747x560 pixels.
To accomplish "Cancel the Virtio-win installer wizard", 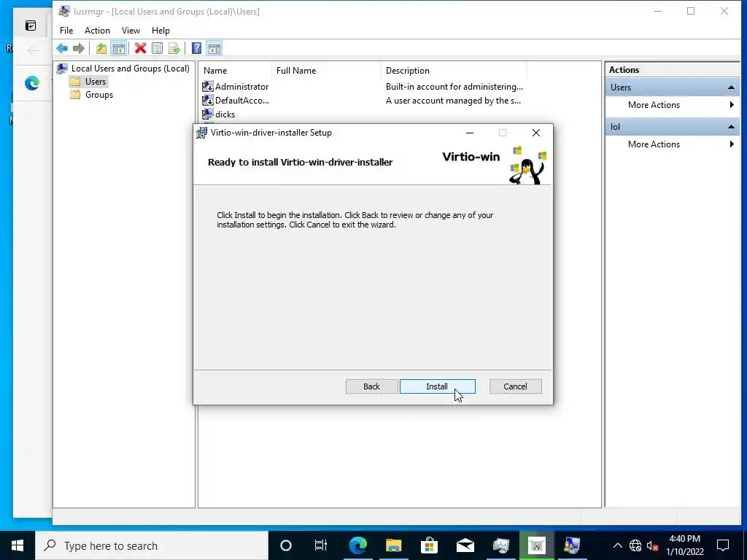I will 516,386.
